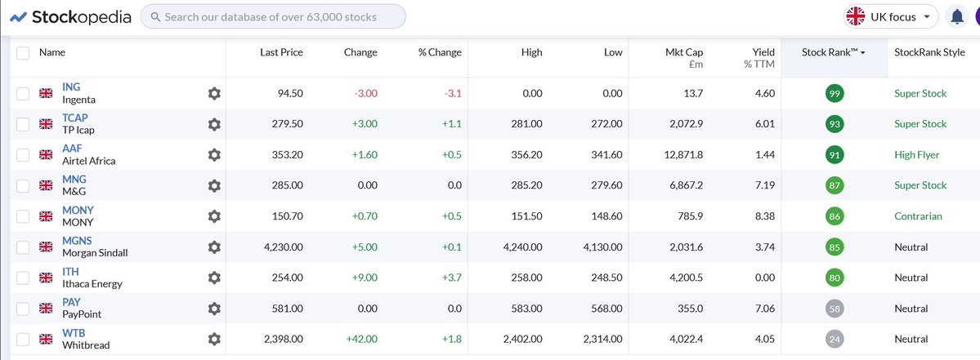The image size is (980, 360).
Task: Open settings gear for PayPoint row
Action: click(214, 309)
